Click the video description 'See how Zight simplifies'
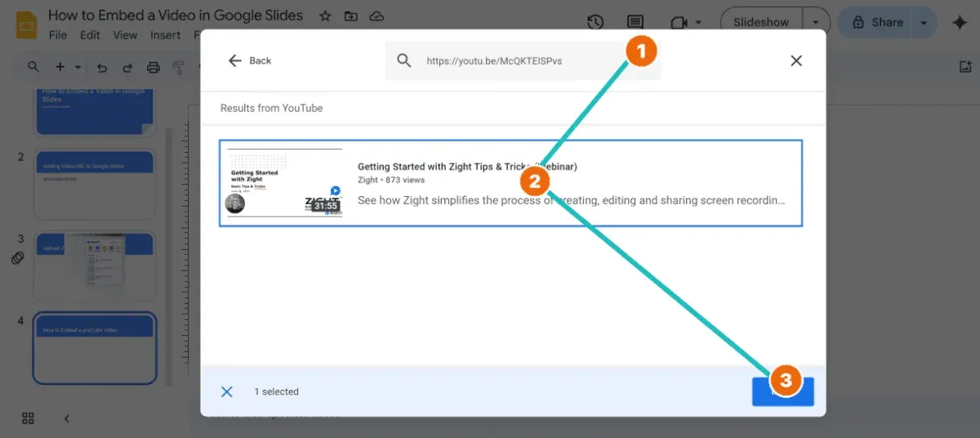The width and height of the screenshot is (980, 438). coord(572,200)
